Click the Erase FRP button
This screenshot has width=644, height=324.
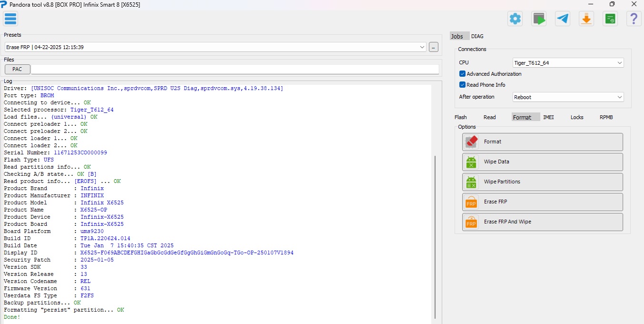click(x=542, y=202)
